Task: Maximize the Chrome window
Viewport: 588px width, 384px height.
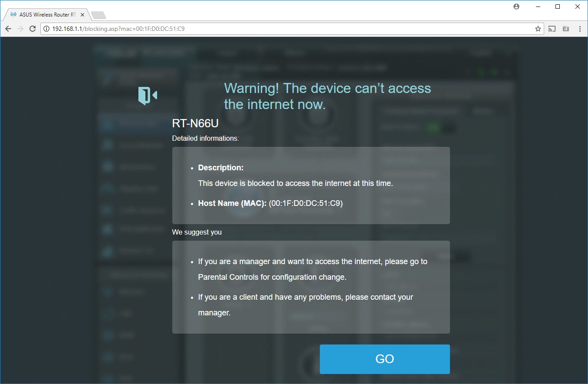Action: [558, 7]
